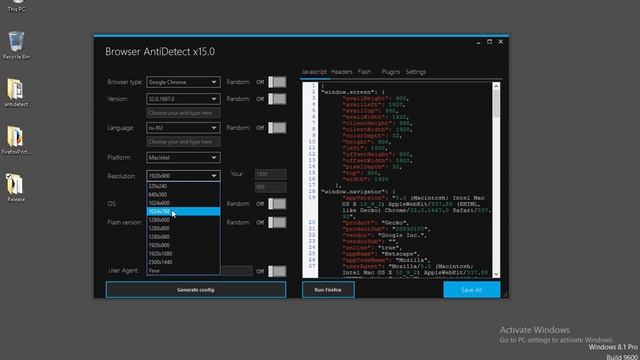Toggle Random switch for Language
This screenshot has height=360, width=640.
click(x=277, y=128)
